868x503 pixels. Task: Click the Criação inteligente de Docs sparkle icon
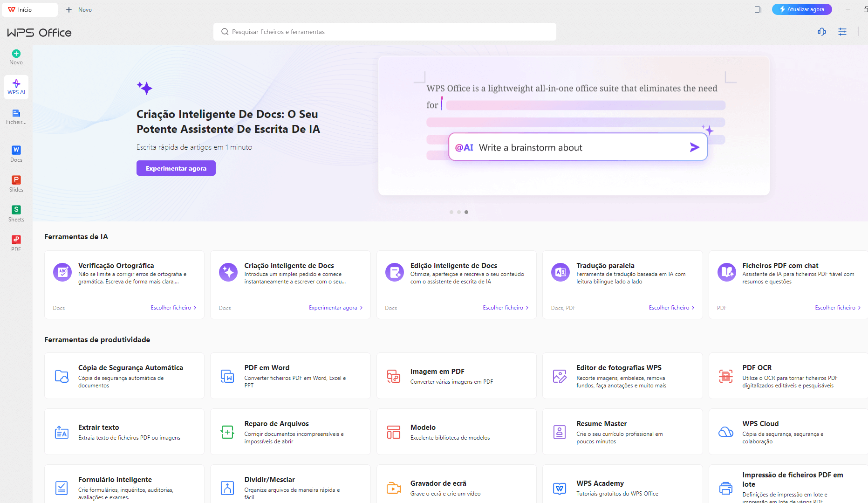pos(228,272)
